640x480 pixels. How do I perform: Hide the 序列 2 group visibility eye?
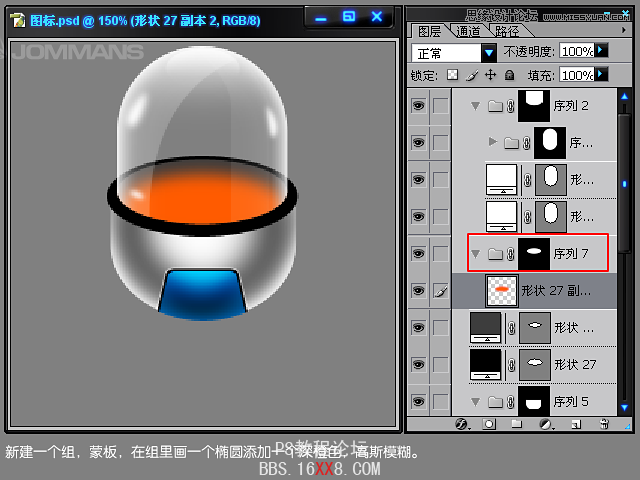[418, 106]
